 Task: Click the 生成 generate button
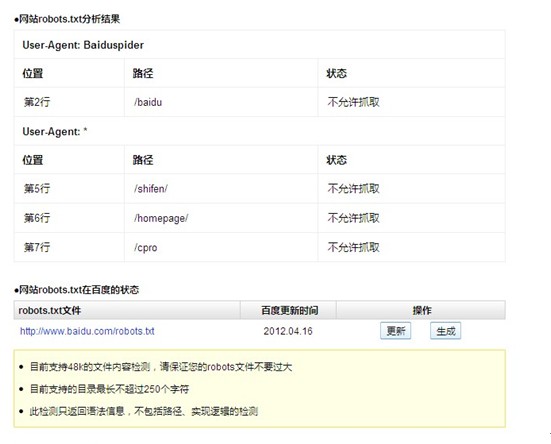[446, 331]
